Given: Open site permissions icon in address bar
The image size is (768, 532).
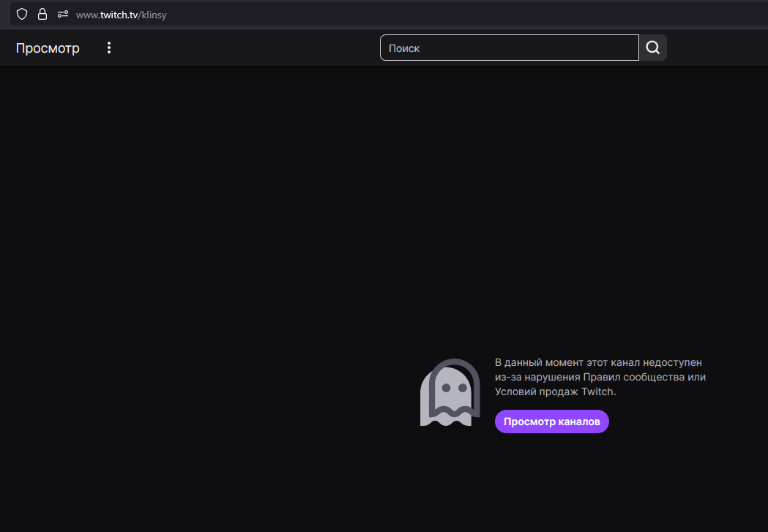Looking at the screenshot, I should 63,14.
